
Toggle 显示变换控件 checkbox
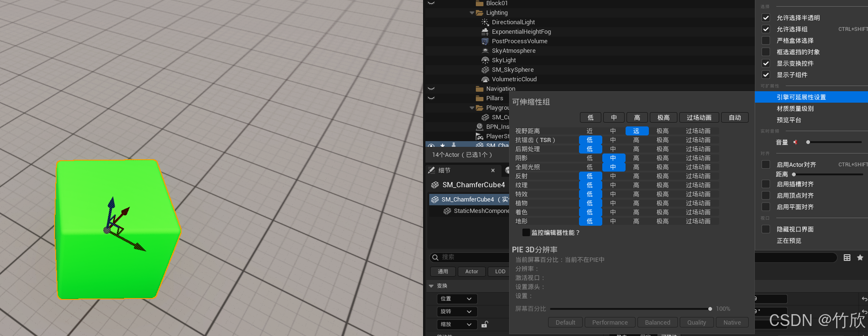[x=766, y=63]
